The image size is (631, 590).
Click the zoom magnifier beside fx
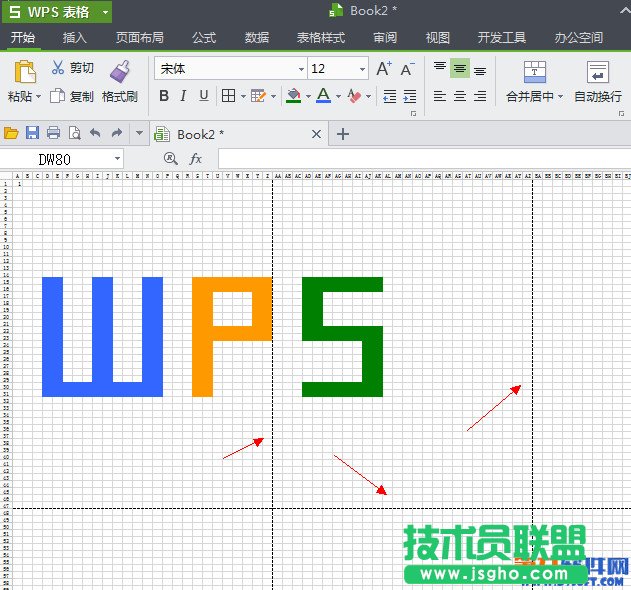[171, 159]
